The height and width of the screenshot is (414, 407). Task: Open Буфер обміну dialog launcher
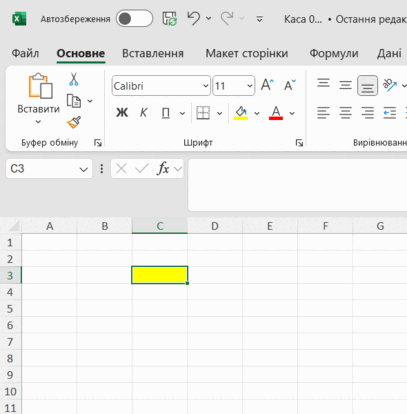tap(98, 143)
